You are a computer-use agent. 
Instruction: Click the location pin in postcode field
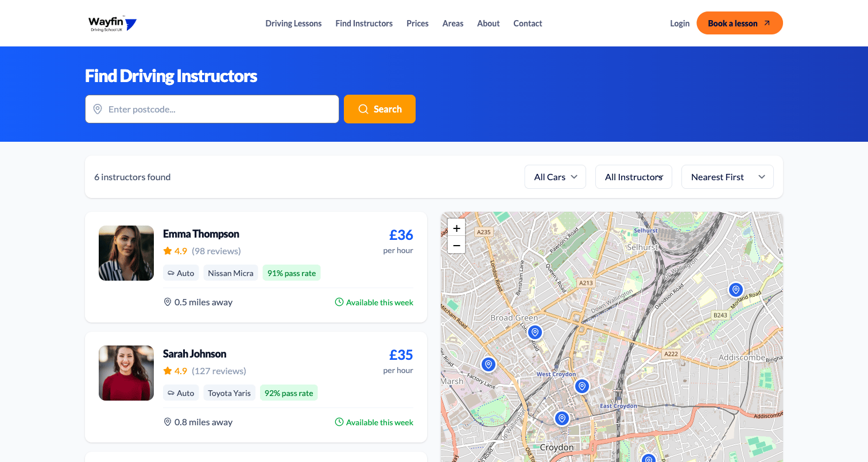[98, 109]
